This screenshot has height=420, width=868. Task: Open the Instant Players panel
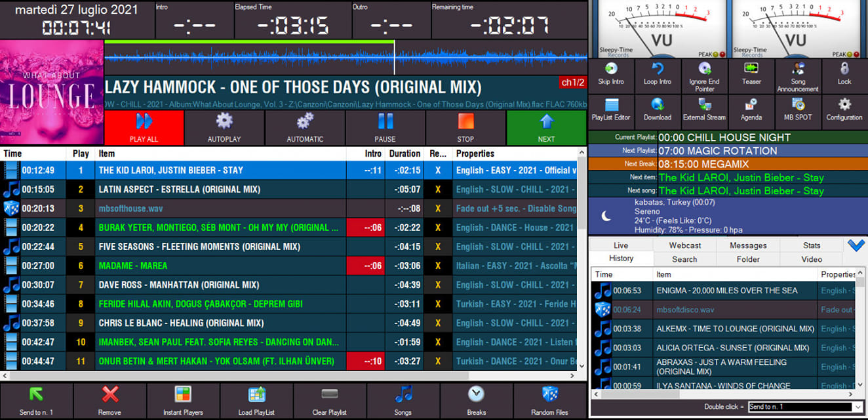(184, 400)
